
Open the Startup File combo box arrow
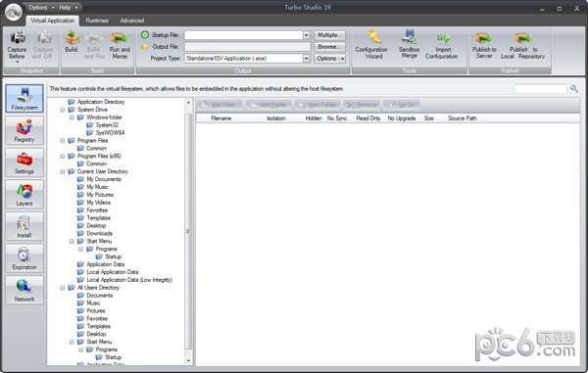pos(307,35)
